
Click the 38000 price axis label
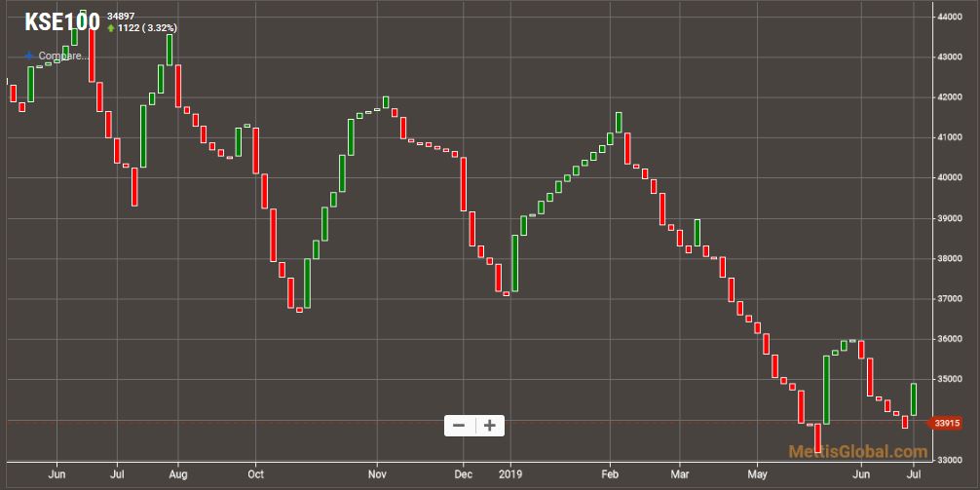click(951, 259)
